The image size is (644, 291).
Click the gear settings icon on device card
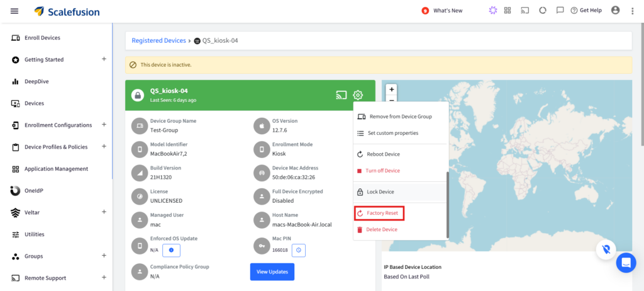tap(358, 96)
